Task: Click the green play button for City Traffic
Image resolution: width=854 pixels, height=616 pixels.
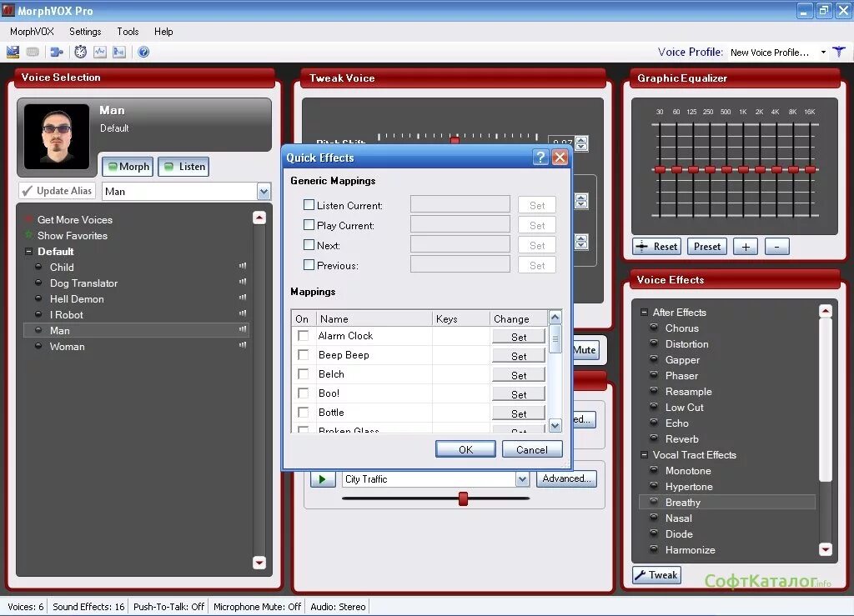Action: pos(323,479)
